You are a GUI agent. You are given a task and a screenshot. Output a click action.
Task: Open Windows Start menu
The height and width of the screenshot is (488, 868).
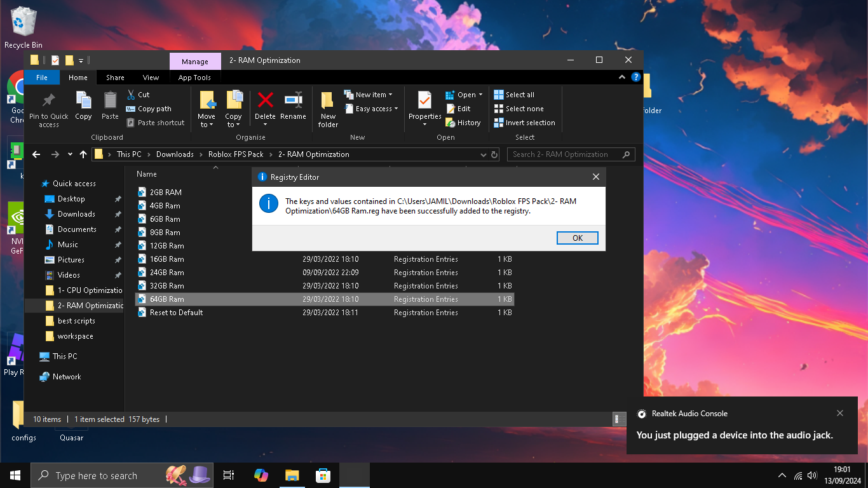[x=15, y=475]
